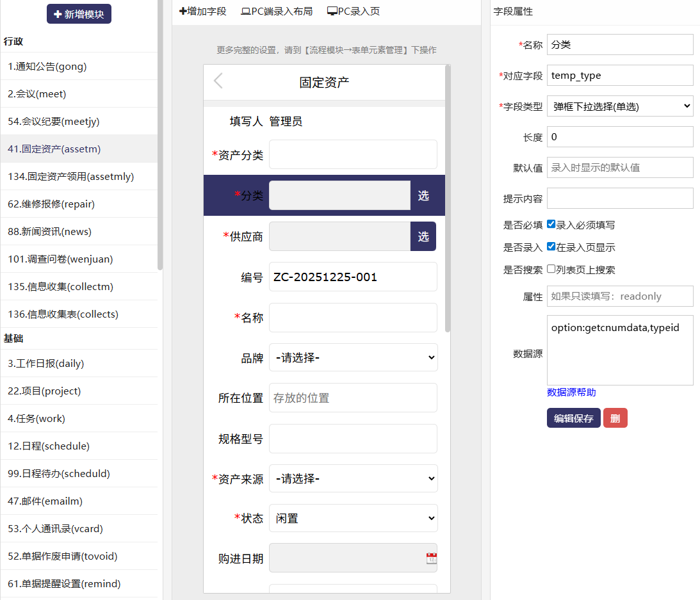Expand the 品牌 dropdown
The width and height of the screenshot is (700, 600).
coord(353,357)
